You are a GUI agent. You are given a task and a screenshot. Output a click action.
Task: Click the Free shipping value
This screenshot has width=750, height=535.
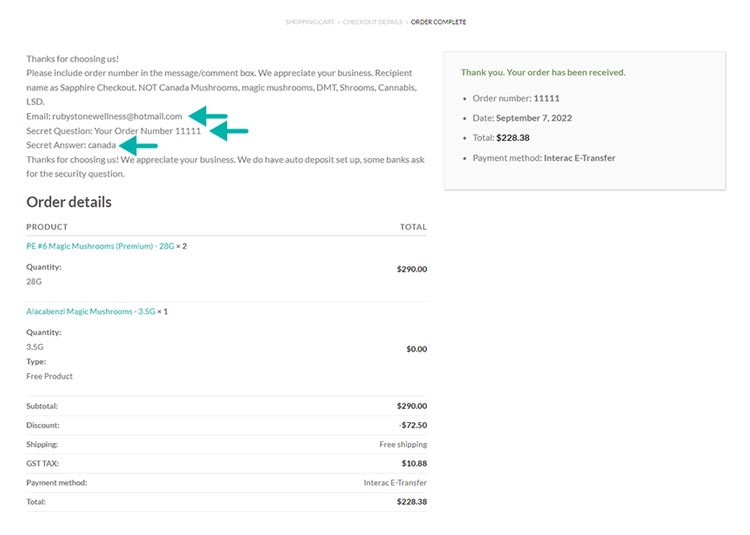tap(402, 444)
